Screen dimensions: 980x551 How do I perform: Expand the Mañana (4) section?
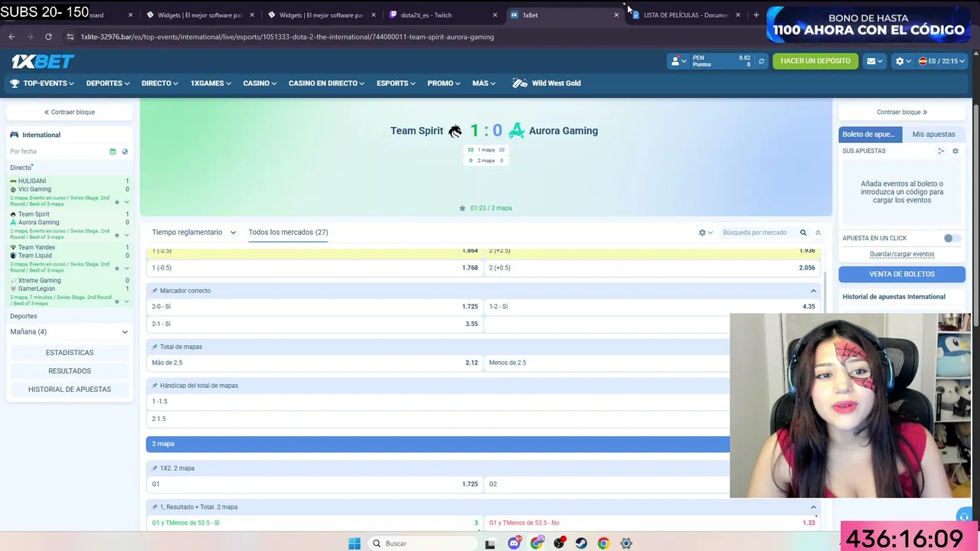[69, 332]
